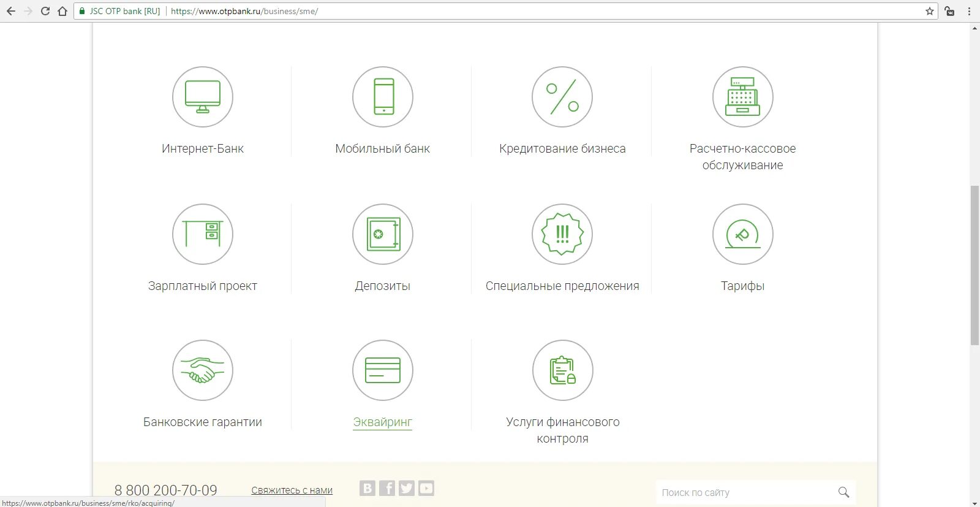
Task: Click the 'Мобильный банк' link text
Action: [383, 148]
